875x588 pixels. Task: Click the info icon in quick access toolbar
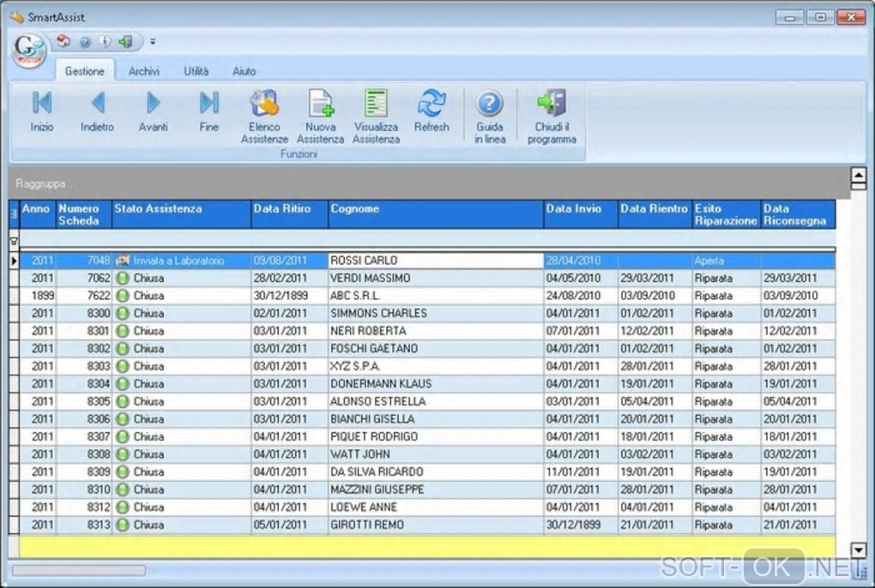[x=105, y=41]
